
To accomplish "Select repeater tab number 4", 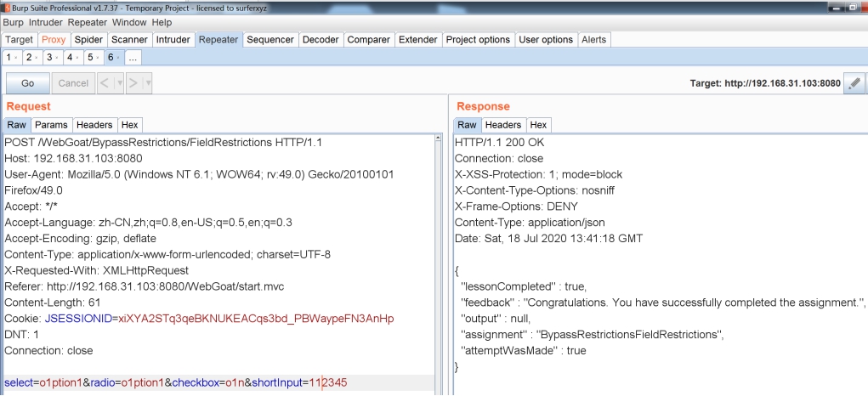I will (x=70, y=58).
